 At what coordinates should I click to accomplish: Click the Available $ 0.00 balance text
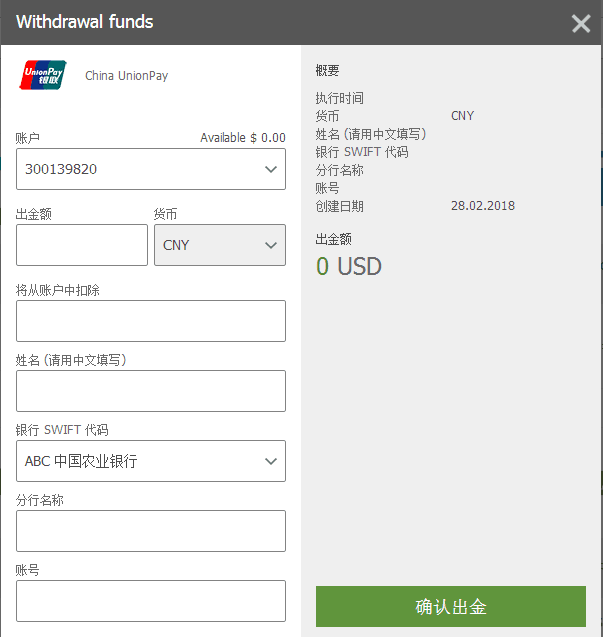[x=242, y=138]
